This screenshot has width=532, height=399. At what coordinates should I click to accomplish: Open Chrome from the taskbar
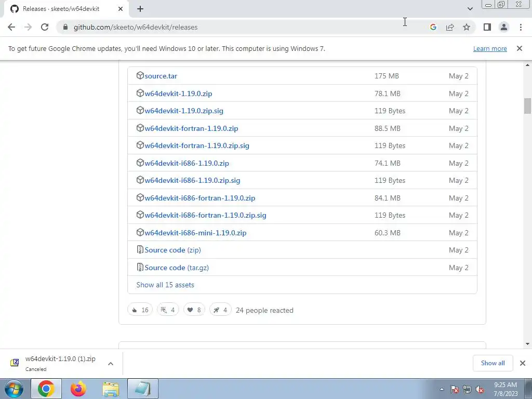[46, 389]
